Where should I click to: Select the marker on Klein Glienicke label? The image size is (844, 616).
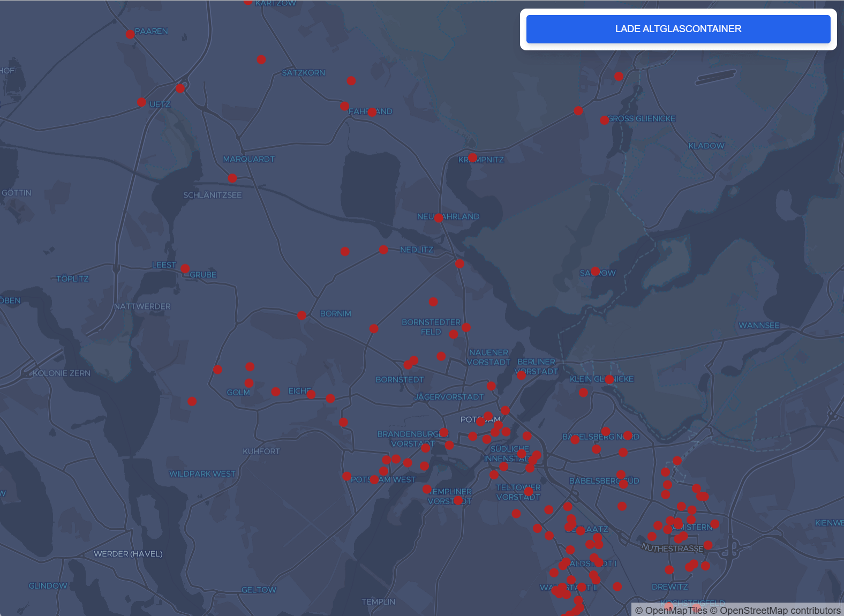(x=609, y=379)
